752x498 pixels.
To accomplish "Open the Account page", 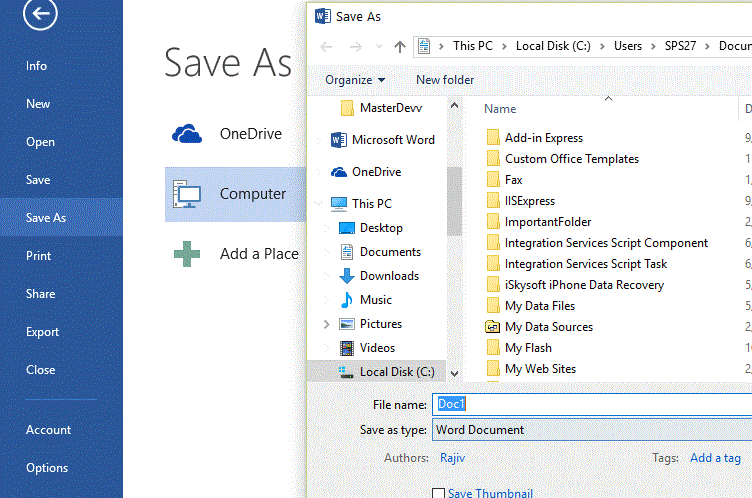I will (48, 430).
